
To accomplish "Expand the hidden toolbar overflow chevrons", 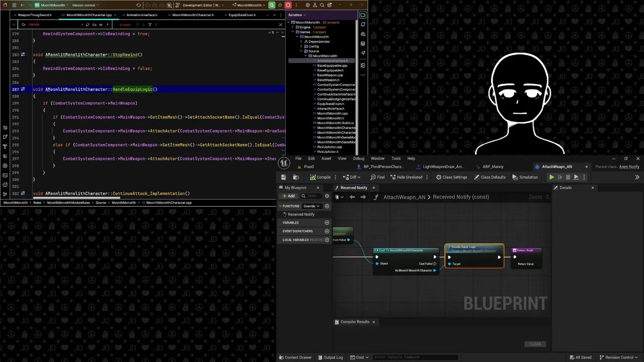I will (x=637, y=177).
